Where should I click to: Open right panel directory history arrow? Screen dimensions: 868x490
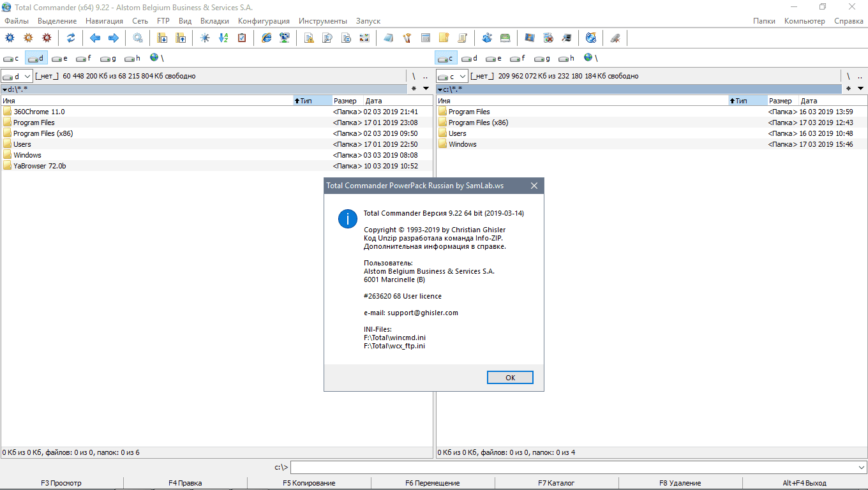(x=861, y=89)
